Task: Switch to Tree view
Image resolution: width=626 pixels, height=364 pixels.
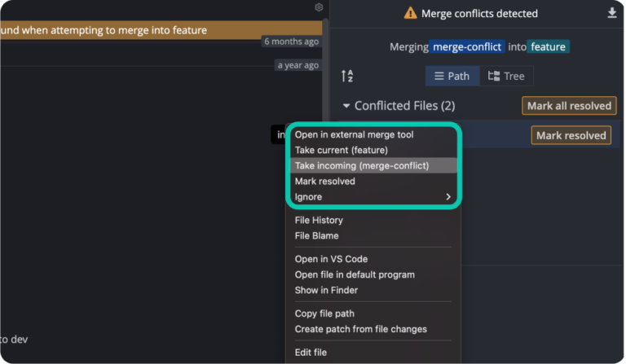Action: tap(506, 76)
